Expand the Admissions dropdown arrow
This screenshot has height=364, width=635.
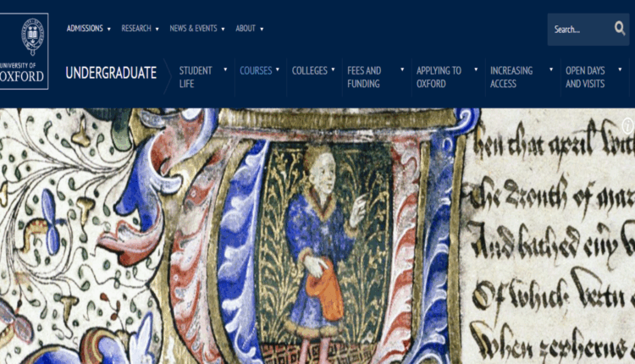[109, 29]
